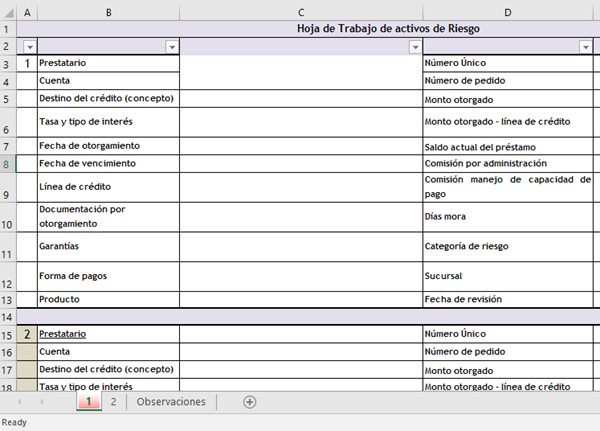Select column C by its header

coord(300,11)
